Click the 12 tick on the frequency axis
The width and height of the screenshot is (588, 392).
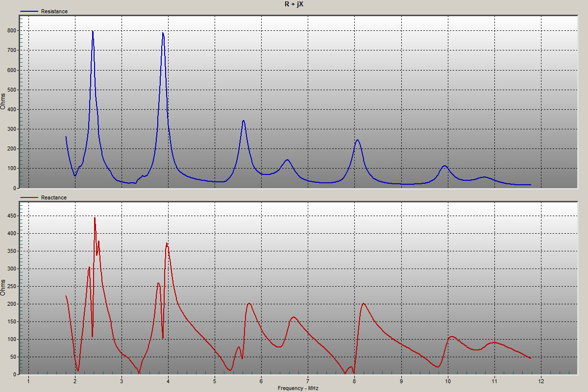(541, 381)
